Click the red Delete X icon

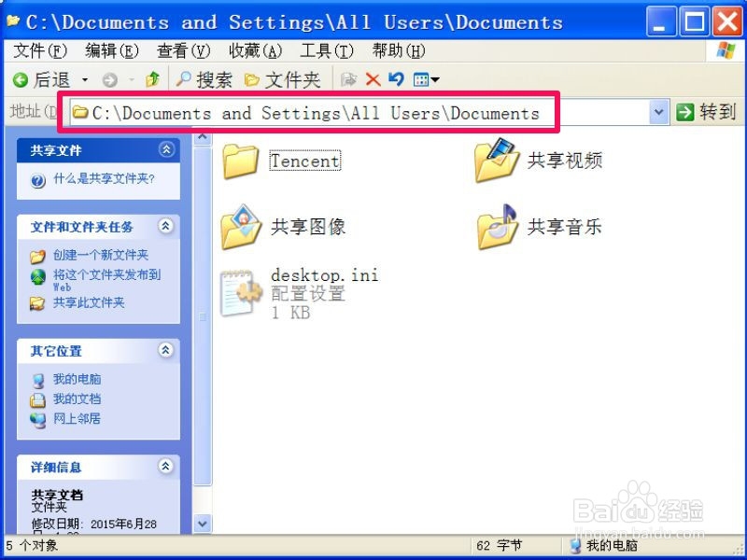[x=373, y=79]
